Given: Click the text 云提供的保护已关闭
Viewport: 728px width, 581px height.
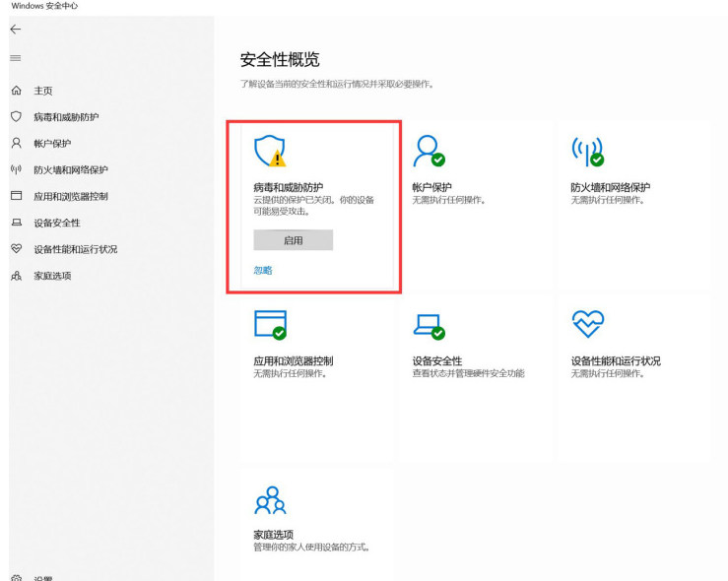Looking at the screenshot, I should click(295, 200).
